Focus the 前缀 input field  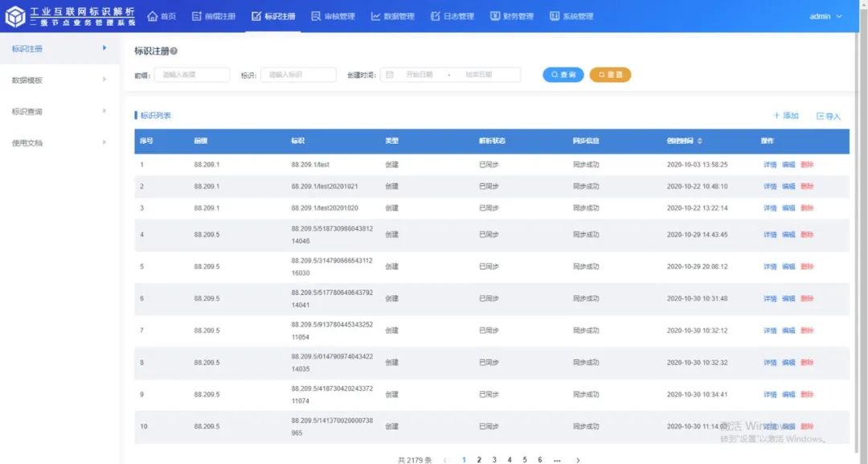coord(192,75)
